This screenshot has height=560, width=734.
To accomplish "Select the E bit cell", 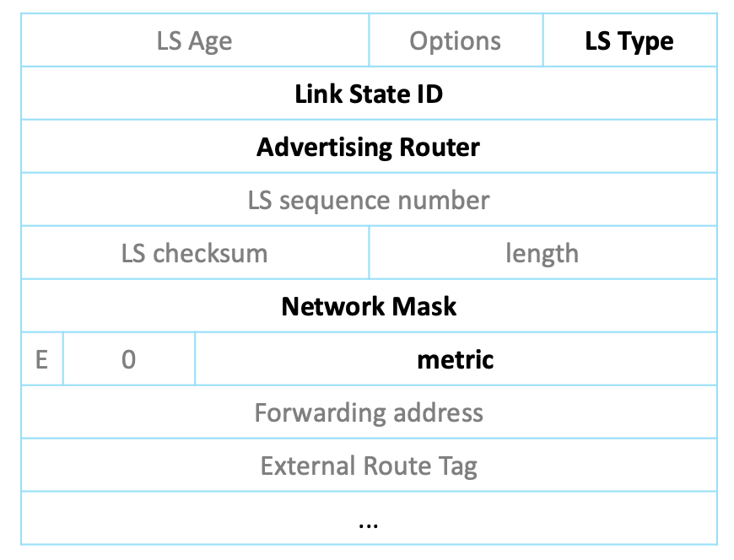I will pos(41,359).
